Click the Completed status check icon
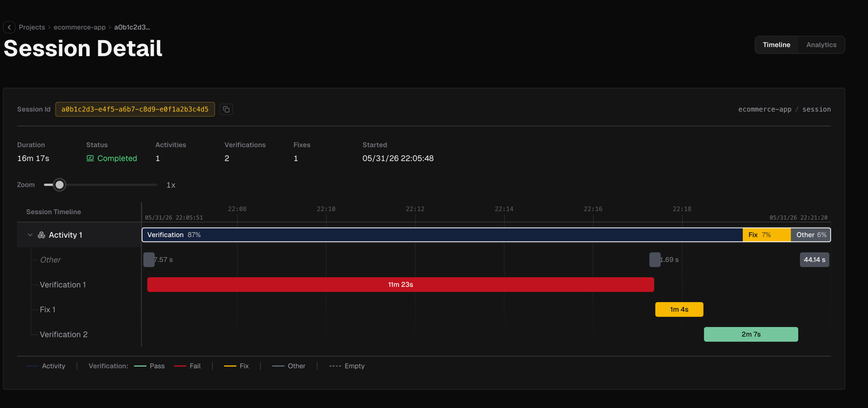The height and width of the screenshot is (408, 868). click(x=90, y=158)
